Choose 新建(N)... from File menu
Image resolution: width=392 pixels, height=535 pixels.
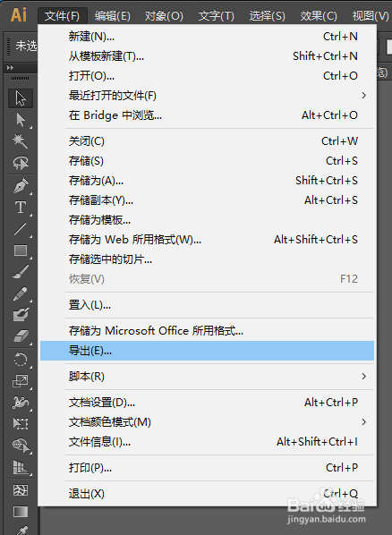(x=208, y=36)
